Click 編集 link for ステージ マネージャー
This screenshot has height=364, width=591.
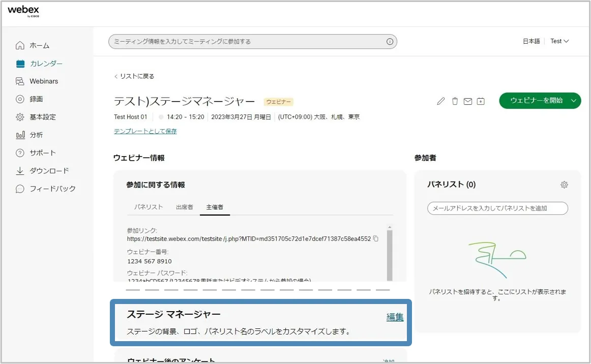coord(395,317)
